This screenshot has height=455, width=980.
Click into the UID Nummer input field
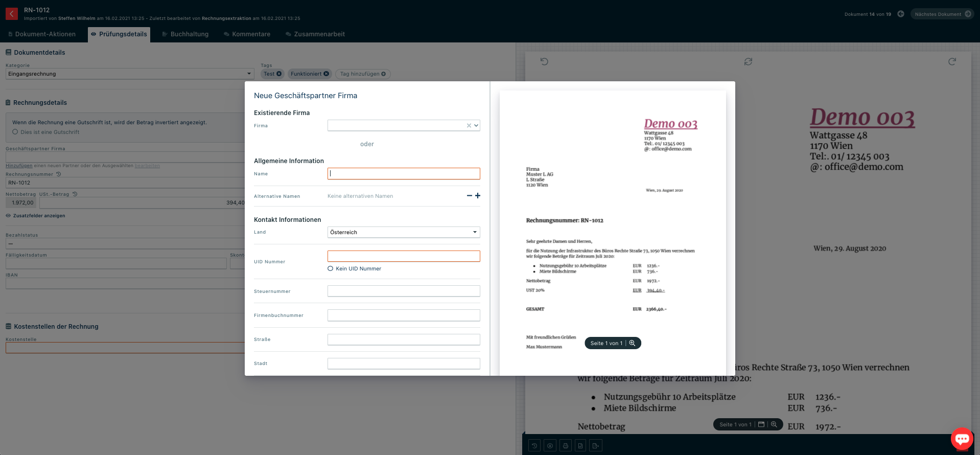coord(403,256)
